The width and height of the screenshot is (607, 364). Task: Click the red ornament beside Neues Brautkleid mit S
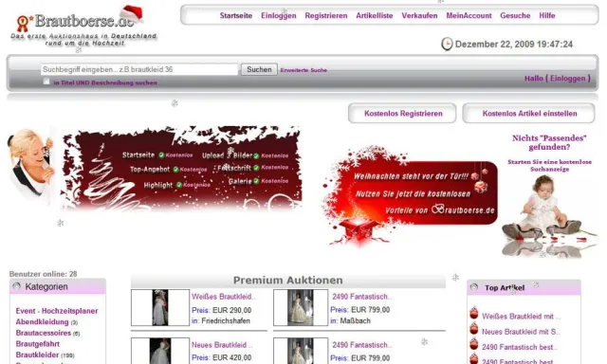click(474, 328)
